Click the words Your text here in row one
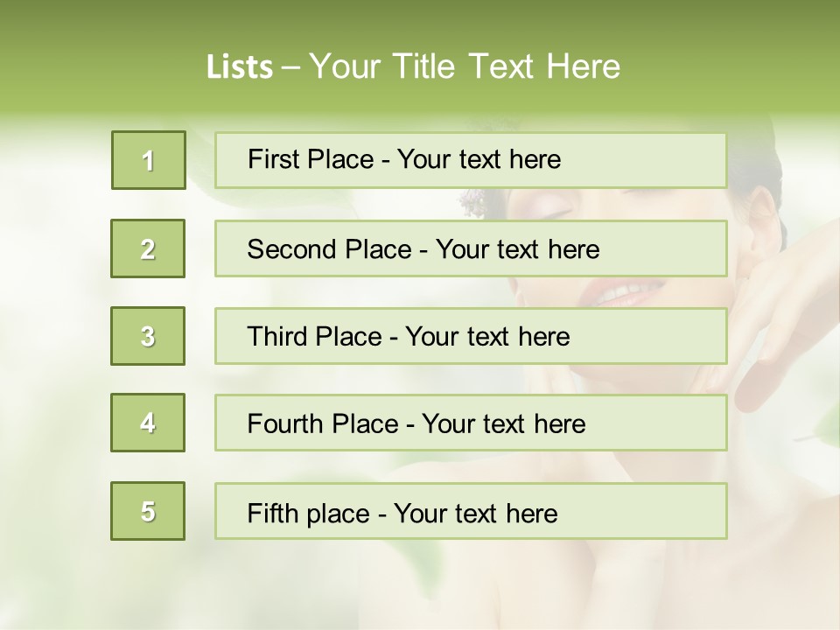 tap(479, 159)
